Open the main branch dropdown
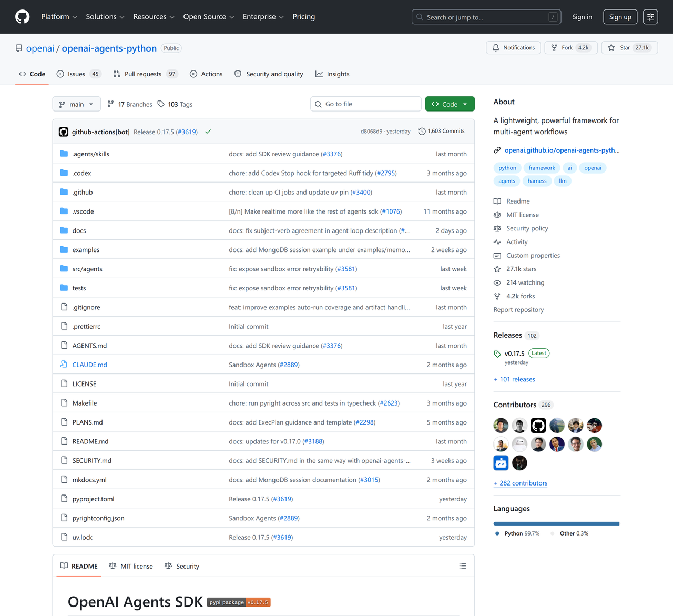The image size is (673, 616). click(x=76, y=104)
